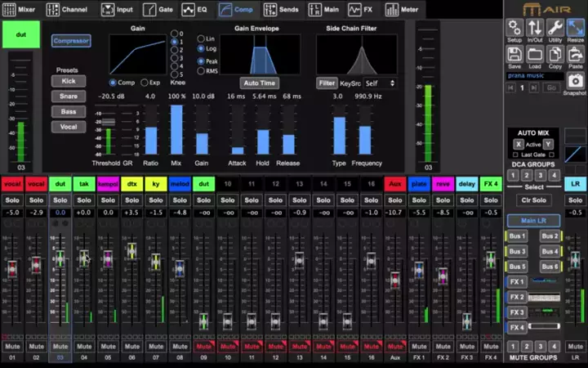
Task: Toggle the side chain Filter button
Action: click(x=327, y=83)
